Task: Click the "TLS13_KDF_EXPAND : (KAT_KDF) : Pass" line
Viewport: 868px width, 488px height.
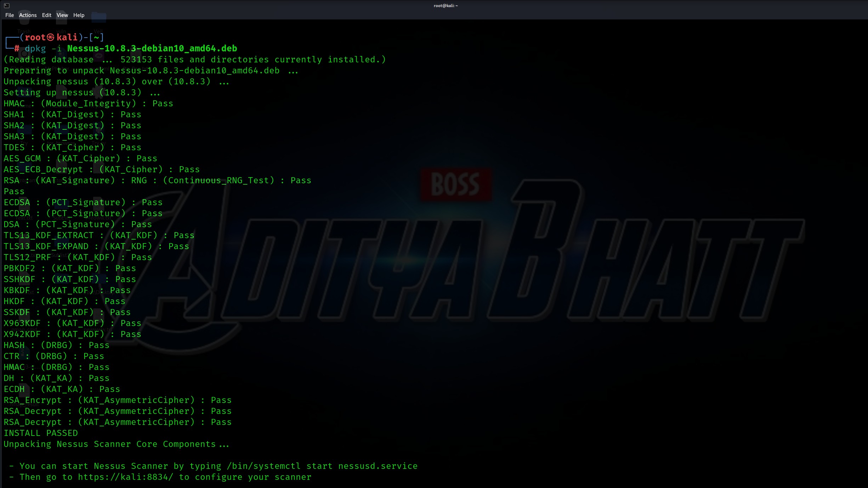Action: (96, 246)
